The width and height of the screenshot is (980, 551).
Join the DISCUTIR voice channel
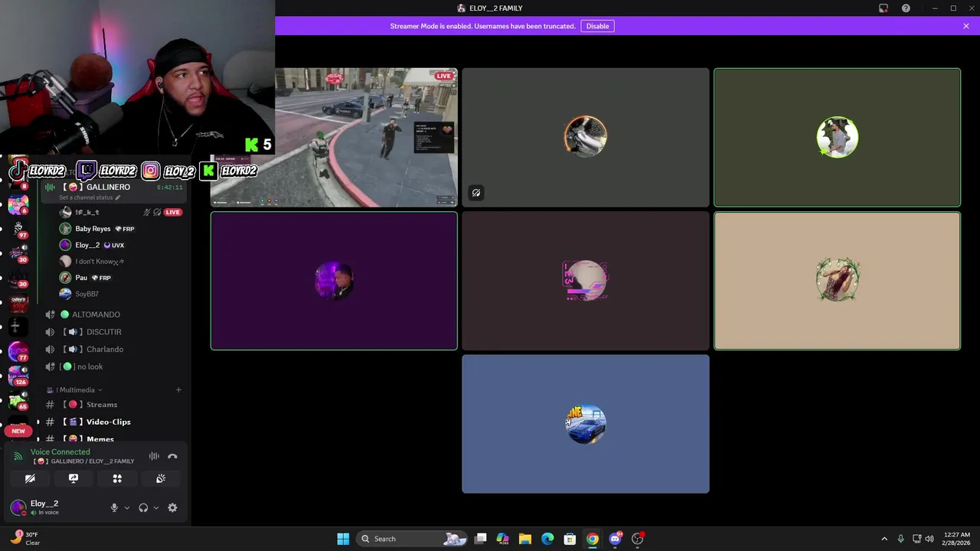[x=103, y=332]
